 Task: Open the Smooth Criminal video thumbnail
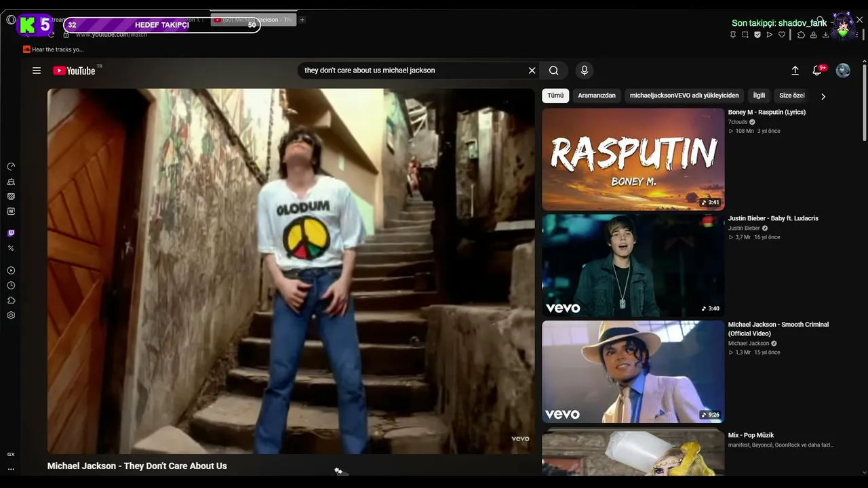pyautogui.click(x=633, y=372)
